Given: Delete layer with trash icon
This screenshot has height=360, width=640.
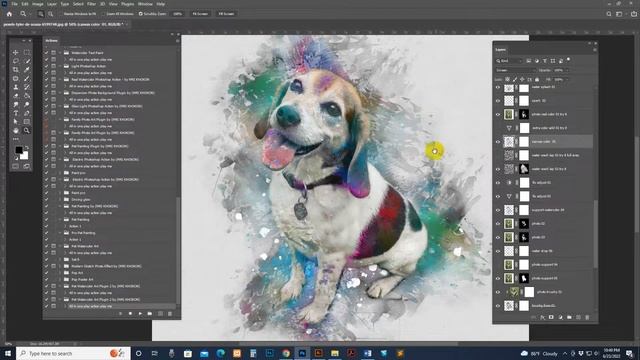Looking at the screenshot, I should 587,317.
